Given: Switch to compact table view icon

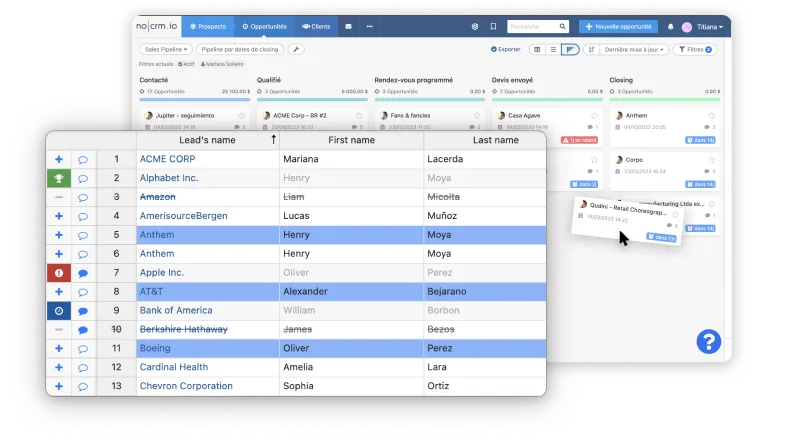Looking at the screenshot, I should click(x=537, y=49).
